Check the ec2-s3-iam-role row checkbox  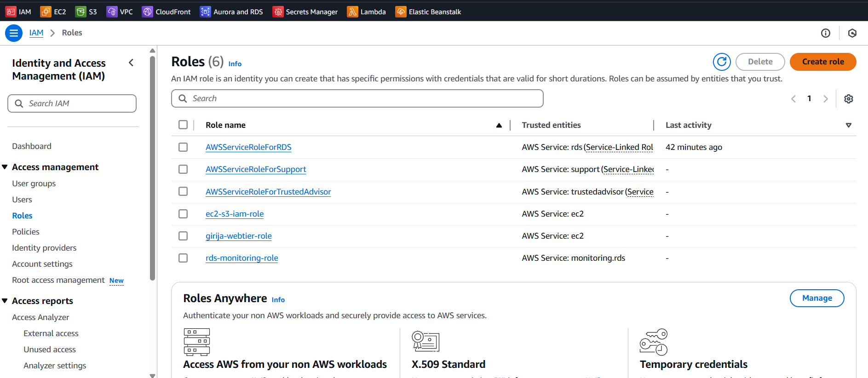(x=183, y=214)
